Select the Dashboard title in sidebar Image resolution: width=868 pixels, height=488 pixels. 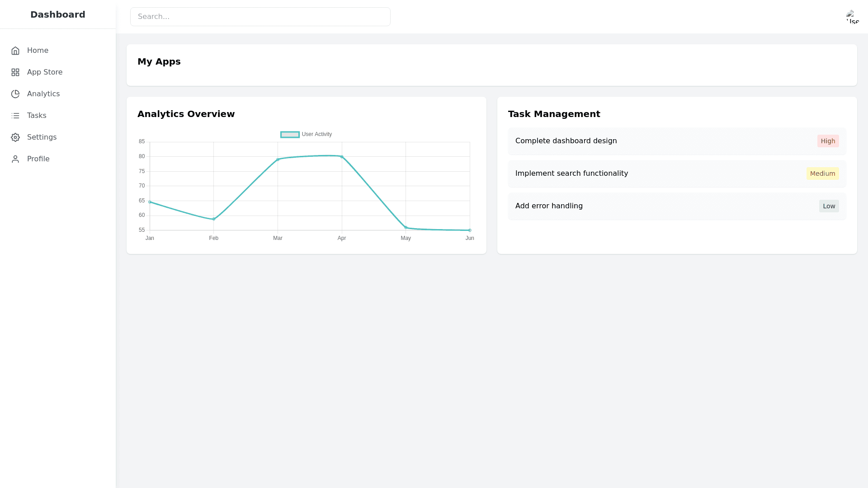click(x=58, y=14)
